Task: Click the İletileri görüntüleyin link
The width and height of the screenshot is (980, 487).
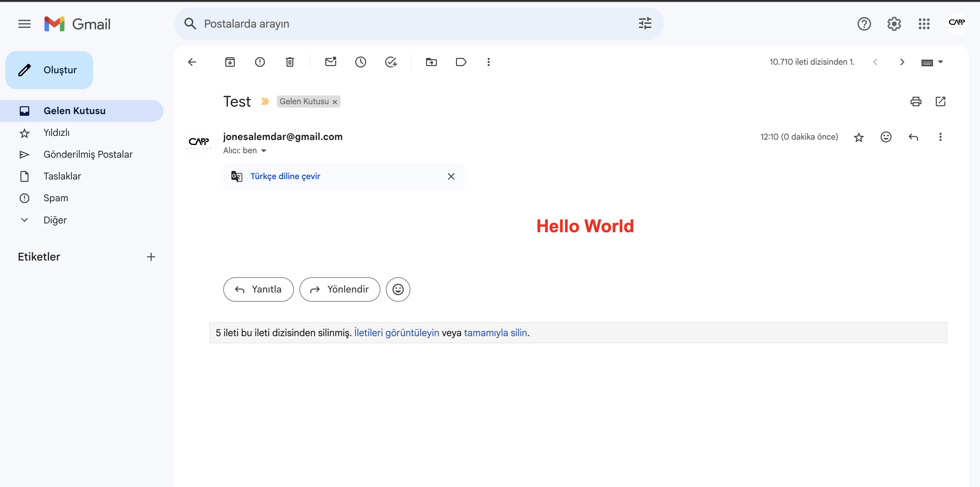Action: 396,333
